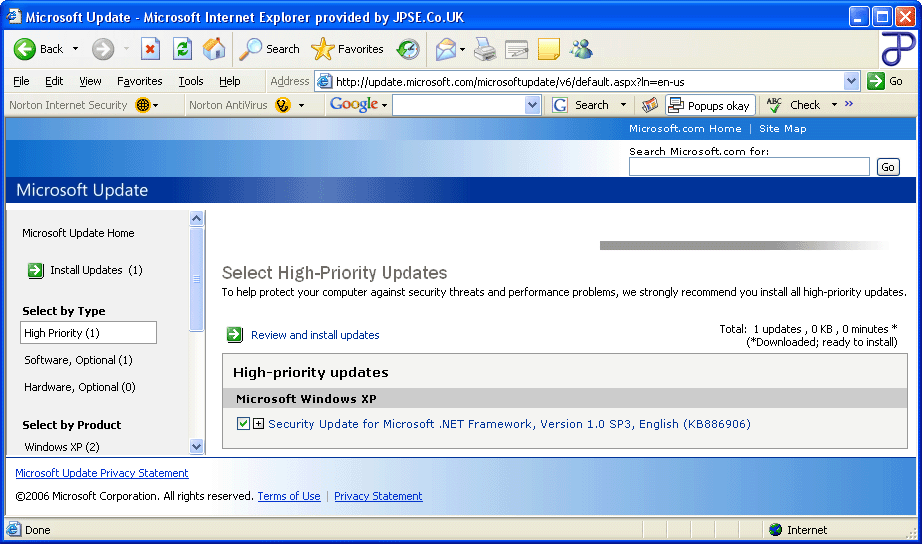
Task: Click the Norton Internet Security globe icon
Action: pos(142,105)
